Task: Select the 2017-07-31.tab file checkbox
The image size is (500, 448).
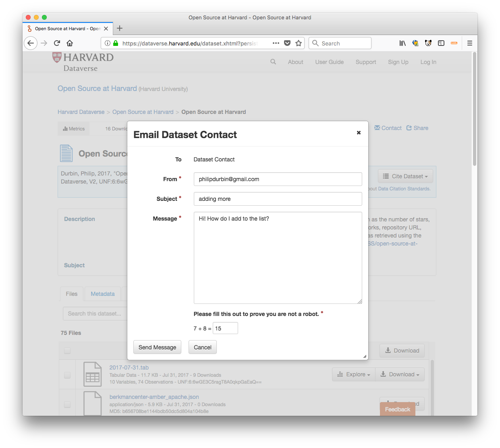Action: pos(67,375)
